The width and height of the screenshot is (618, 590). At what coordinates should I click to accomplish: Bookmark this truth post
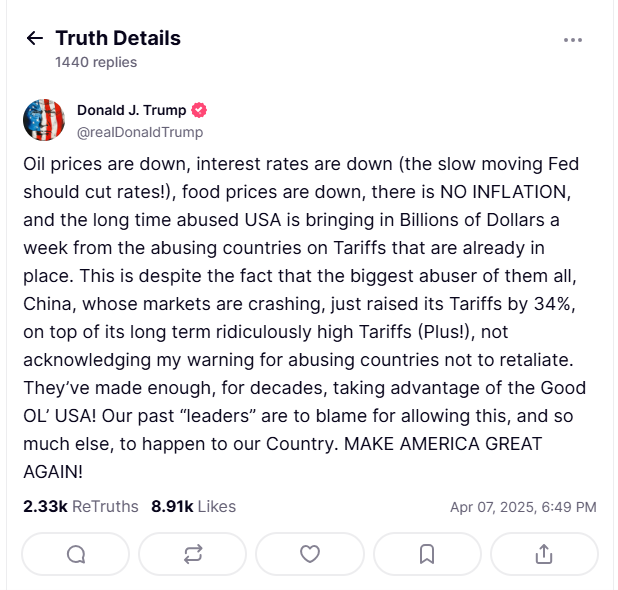pyautogui.click(x=427, y=554)
